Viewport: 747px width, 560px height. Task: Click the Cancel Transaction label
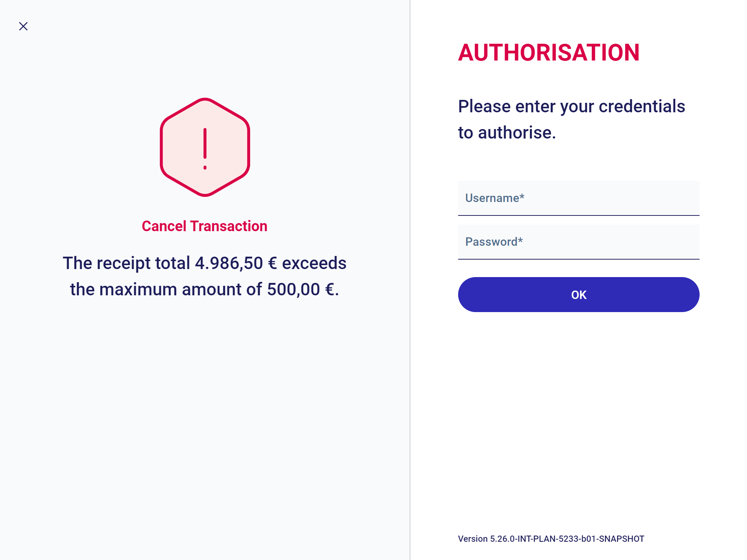(x=205, y=226)
